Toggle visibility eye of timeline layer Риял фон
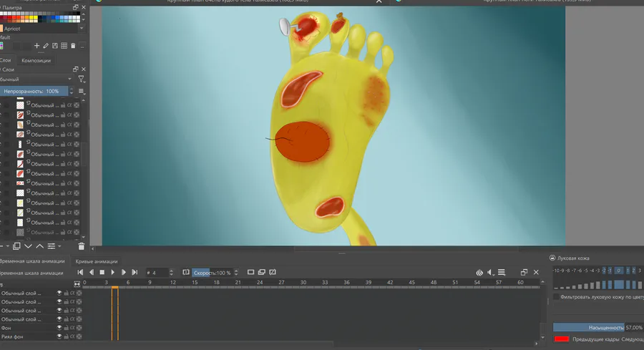The height and width of the screenshot is (350, 644). click(59, 336)
